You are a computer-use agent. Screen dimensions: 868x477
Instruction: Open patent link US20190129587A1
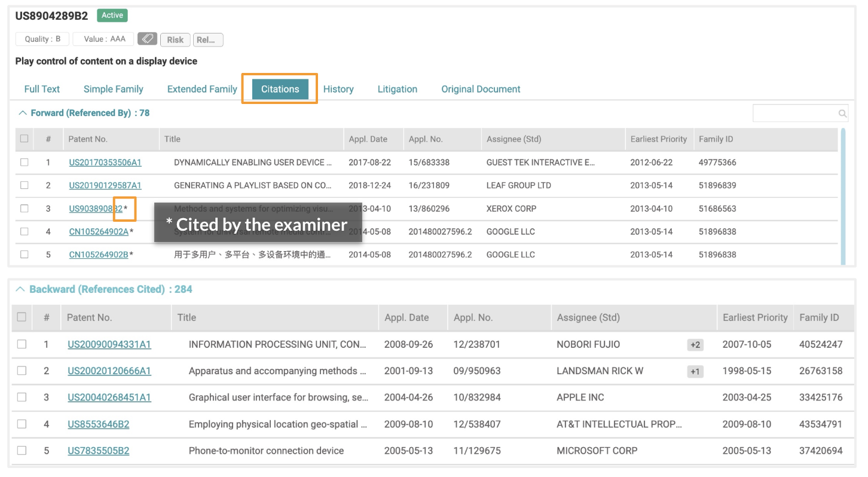click(105, 185)
